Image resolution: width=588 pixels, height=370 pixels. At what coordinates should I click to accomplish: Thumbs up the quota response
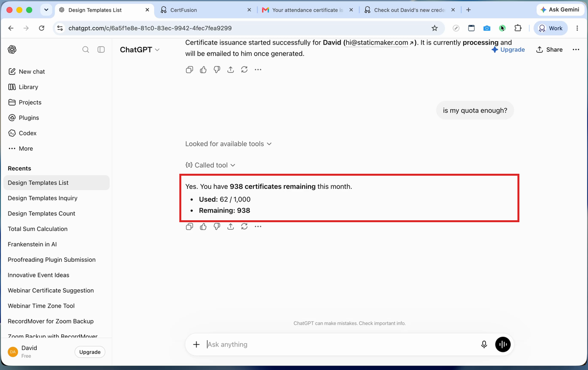tap(203, 227)
